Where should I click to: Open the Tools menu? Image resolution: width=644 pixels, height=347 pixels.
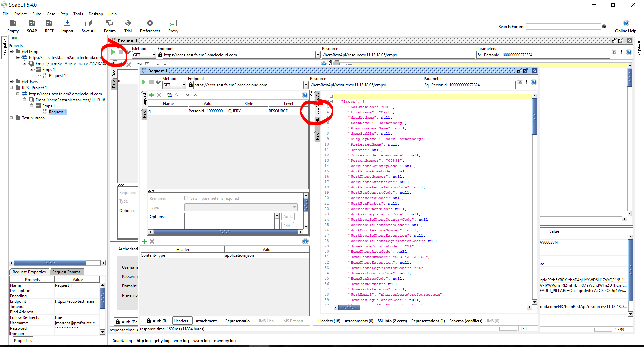[x=78, y=14]
